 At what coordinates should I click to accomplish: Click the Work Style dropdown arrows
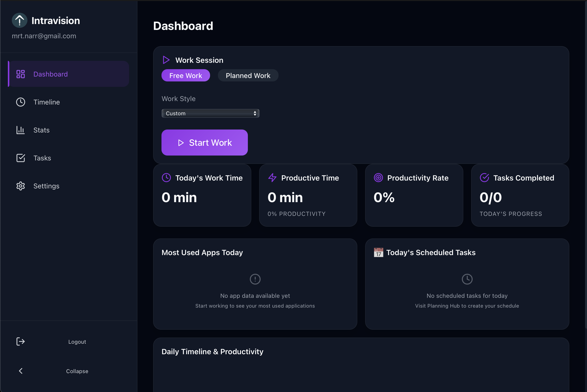click(255, 114)
